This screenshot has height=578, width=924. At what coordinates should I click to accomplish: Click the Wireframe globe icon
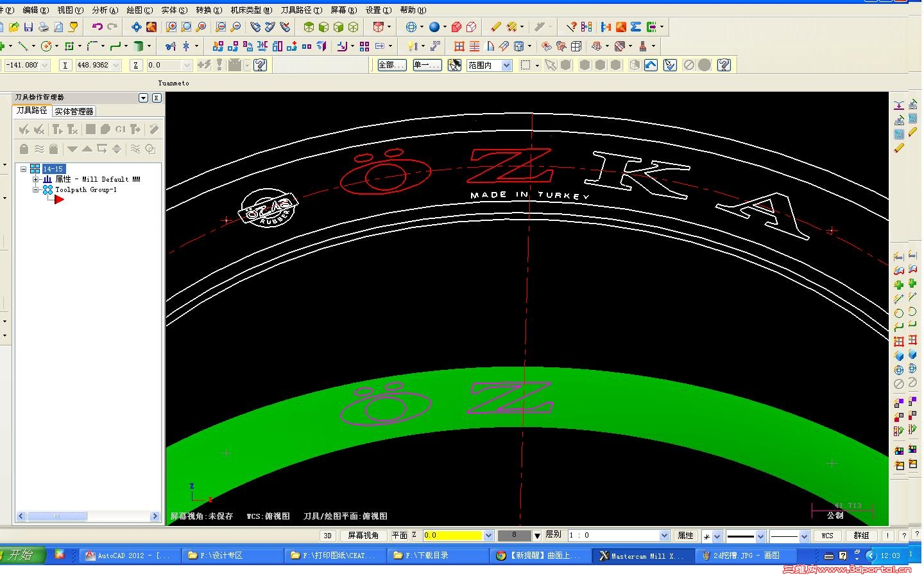click(x=411, y=27)
